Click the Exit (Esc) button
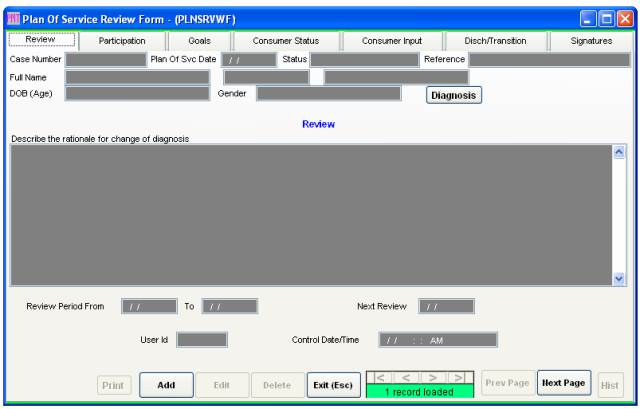The image size is (640, 409). click(333, 385)
